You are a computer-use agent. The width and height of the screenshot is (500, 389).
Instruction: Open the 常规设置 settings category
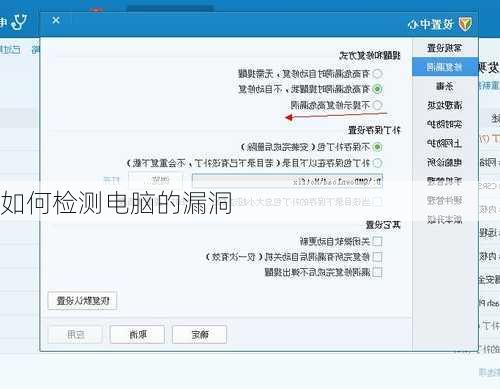[445, 48]
